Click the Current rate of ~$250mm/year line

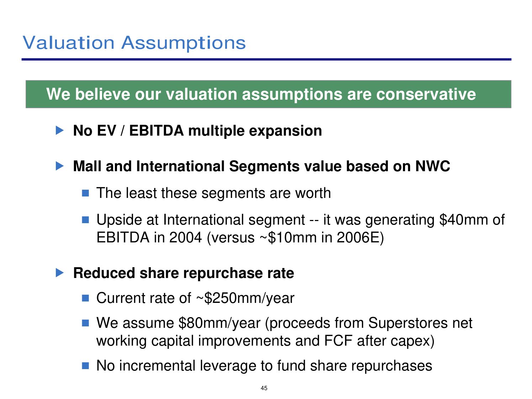[x=195, y=298]
